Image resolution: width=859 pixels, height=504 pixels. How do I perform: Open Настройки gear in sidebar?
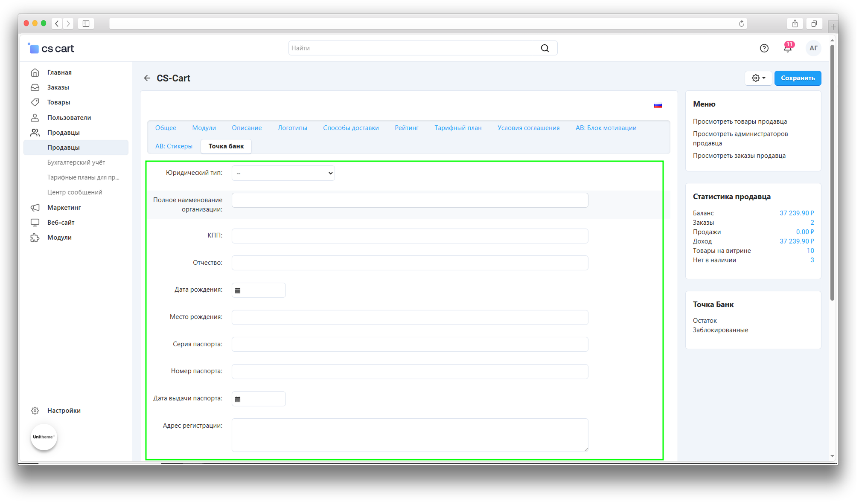click(35, 410)
